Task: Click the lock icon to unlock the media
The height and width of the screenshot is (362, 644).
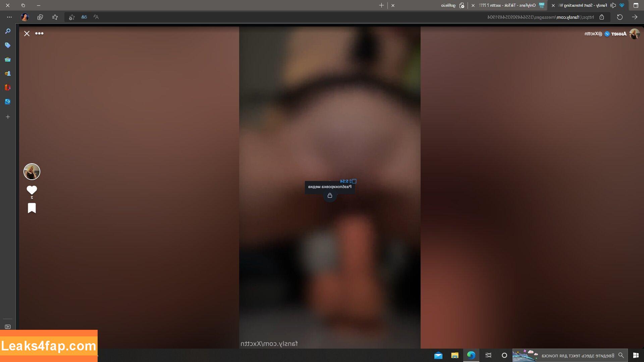Action: point(330,195)
